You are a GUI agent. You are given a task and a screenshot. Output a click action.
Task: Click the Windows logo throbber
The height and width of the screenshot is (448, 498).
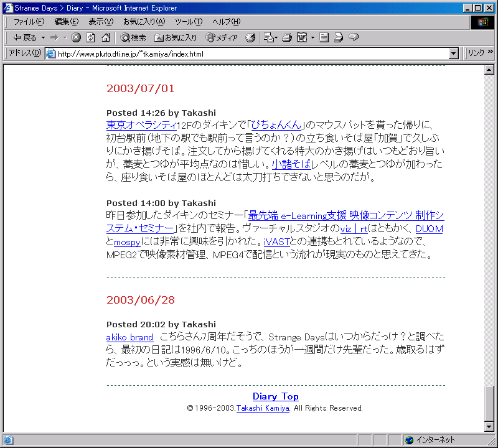click(482, 22)
